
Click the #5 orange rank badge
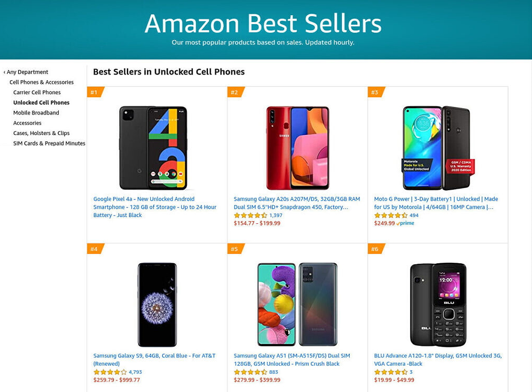point(236,249)
